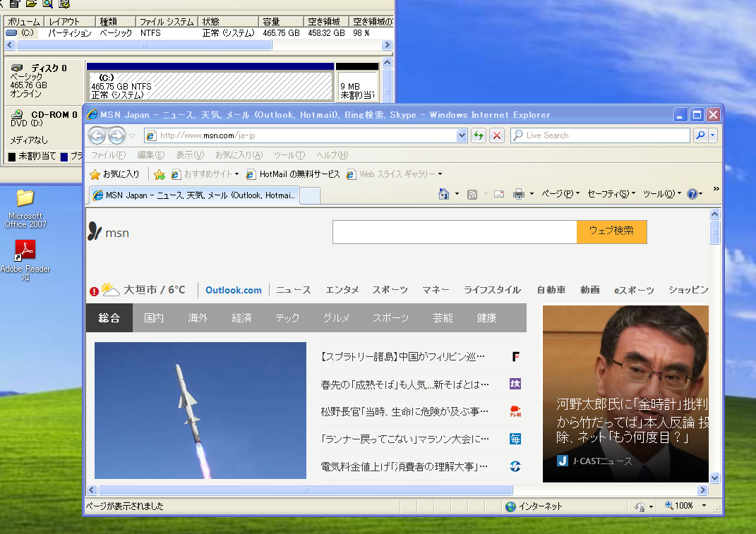
Task: Select the 国内 news tab
Action: tap(154, 318)
